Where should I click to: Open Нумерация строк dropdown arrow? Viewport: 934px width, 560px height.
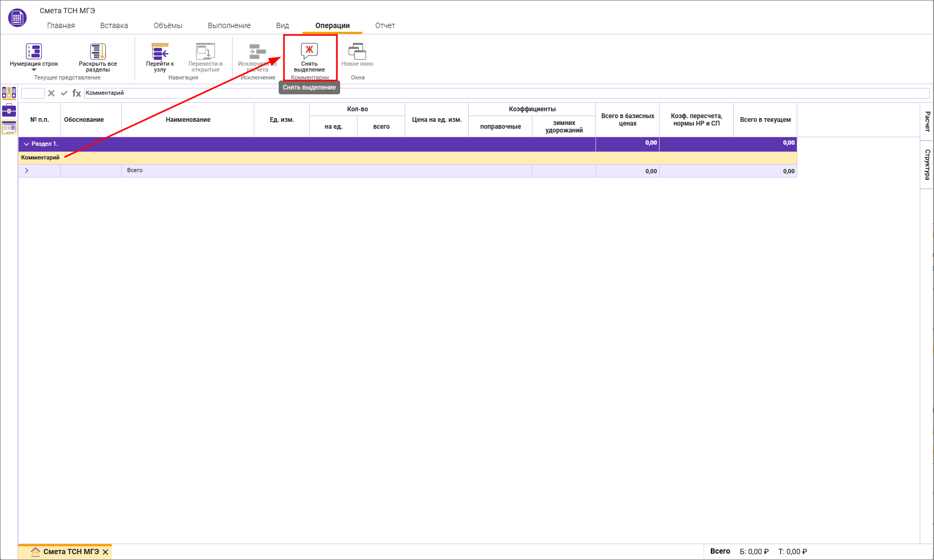[34, 70]
